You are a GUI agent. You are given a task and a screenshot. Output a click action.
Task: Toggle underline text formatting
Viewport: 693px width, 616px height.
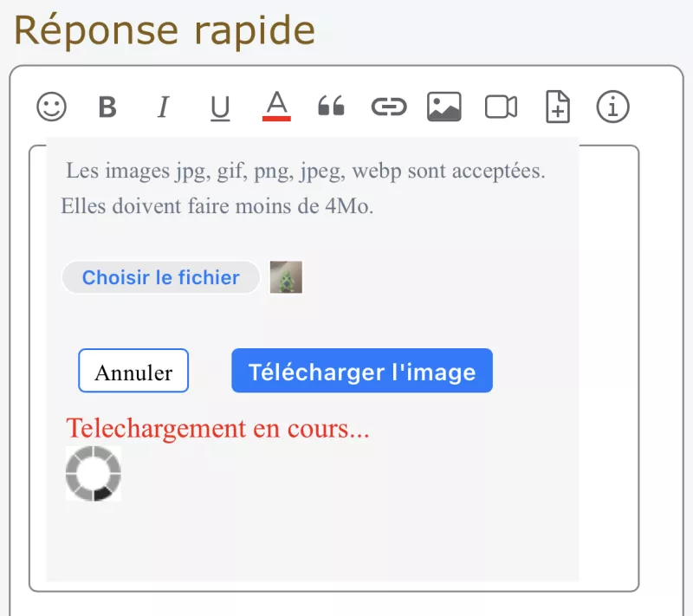220,107
